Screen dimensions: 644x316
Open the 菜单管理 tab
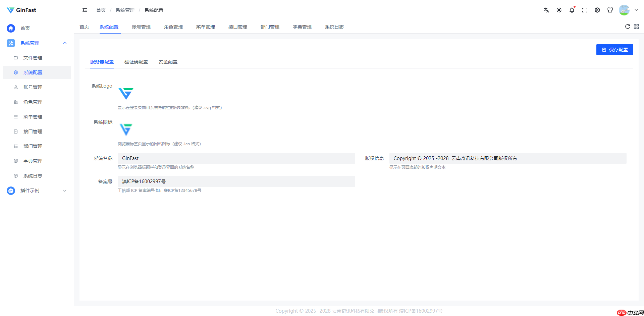(205, 27)
